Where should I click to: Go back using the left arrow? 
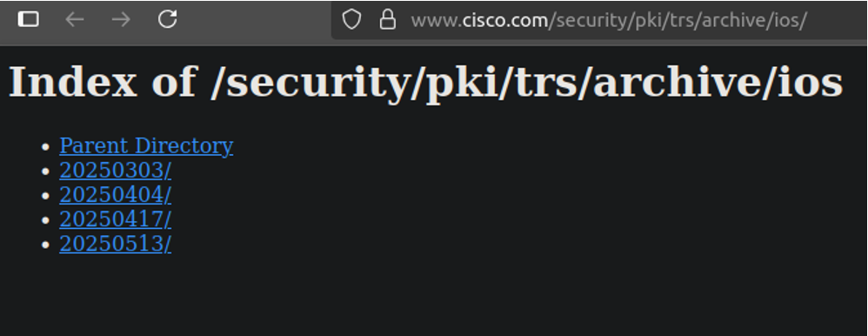pos(75,19)
